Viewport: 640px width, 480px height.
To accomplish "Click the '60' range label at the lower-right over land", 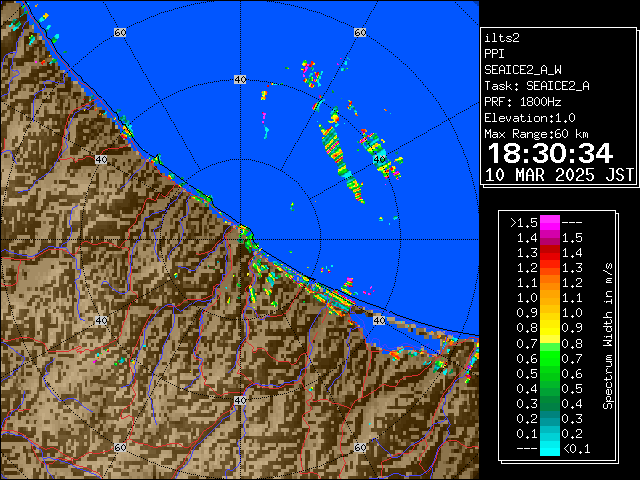I will (x=360, y=447).
